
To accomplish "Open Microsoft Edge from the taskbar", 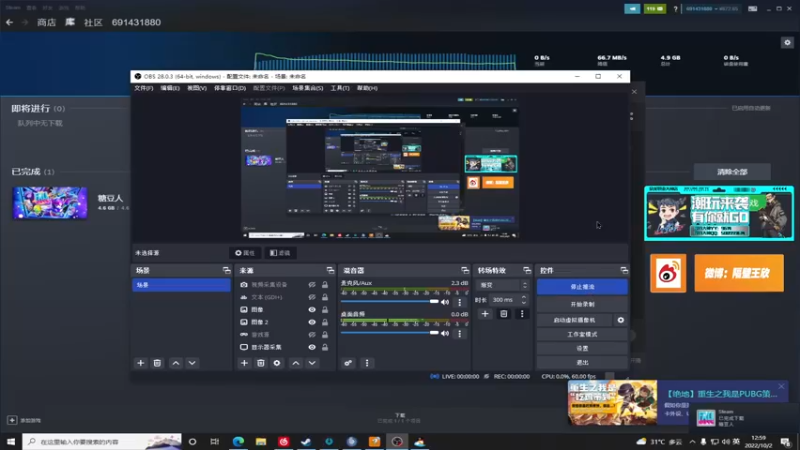I will [x=238, y=441].
